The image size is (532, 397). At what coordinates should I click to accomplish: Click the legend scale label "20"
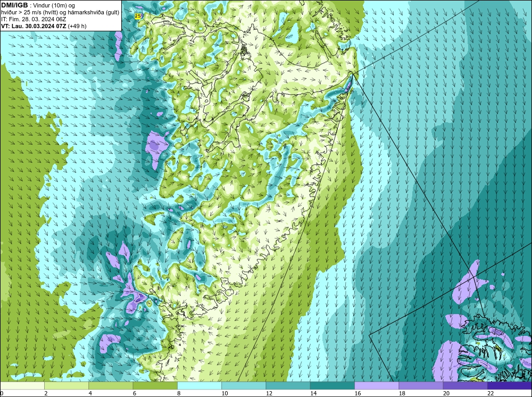click(x=446, y=393)
